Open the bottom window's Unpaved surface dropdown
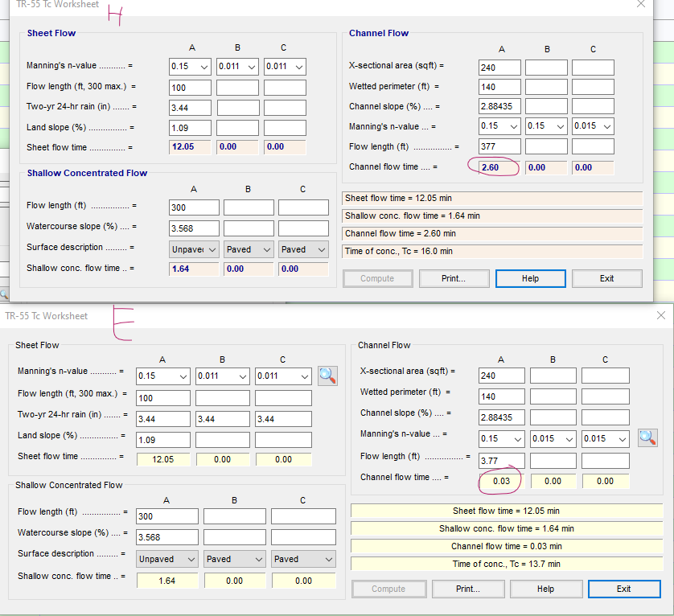 tap(166, 558)
